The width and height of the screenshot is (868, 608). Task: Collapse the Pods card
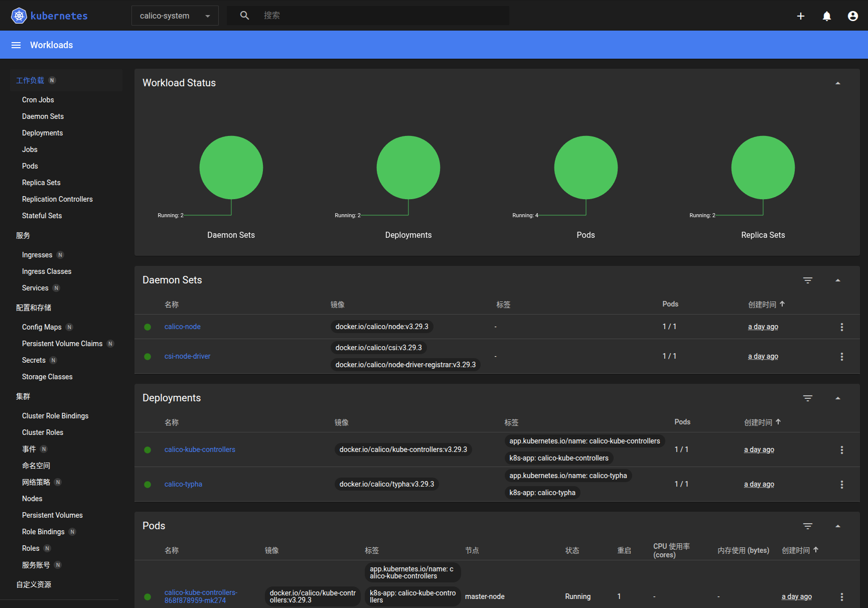pyautogui.click(x=838, y=526)
